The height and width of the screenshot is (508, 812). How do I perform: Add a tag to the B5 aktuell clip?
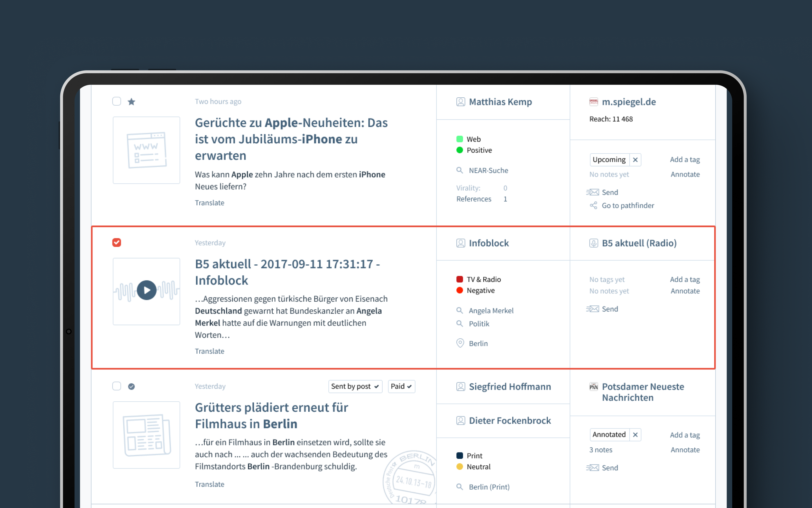pyautogui.click(x=685, y=279)
